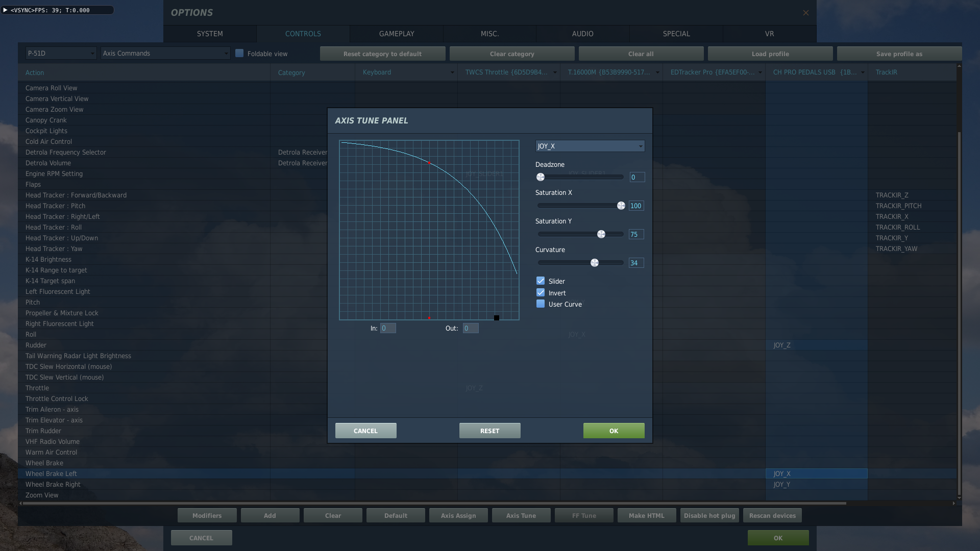Viewport: 980px width, 551px height.
Task: Switch to the SYSTEM tab
Action: 210,34
